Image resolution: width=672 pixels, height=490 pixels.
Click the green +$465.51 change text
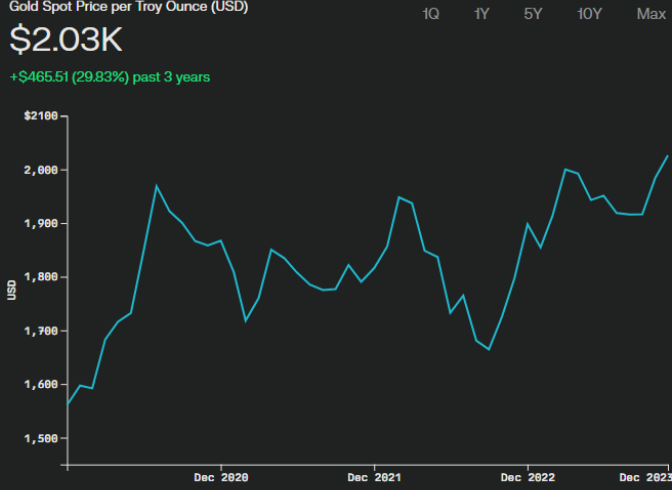coord(110,76)
